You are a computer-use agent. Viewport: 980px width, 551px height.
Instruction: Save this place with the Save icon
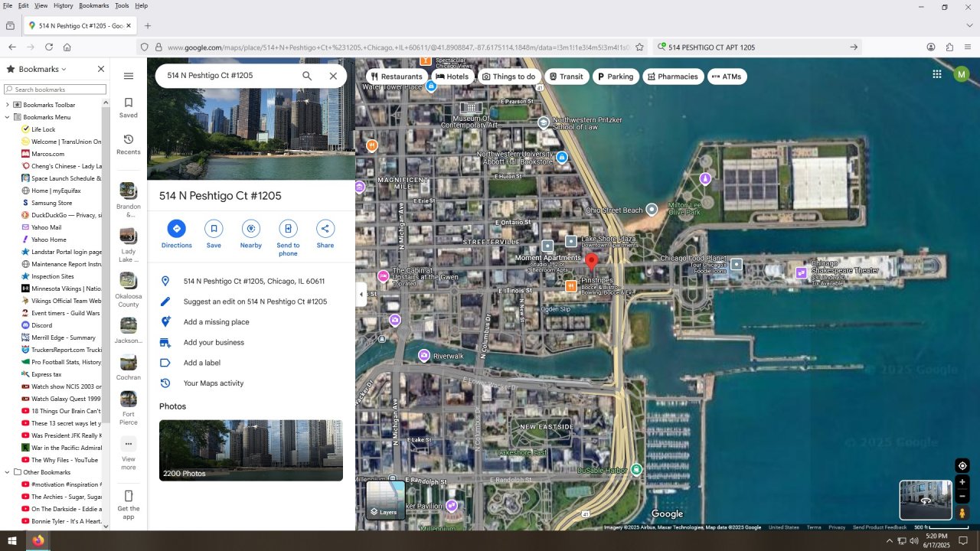(214, 229)
